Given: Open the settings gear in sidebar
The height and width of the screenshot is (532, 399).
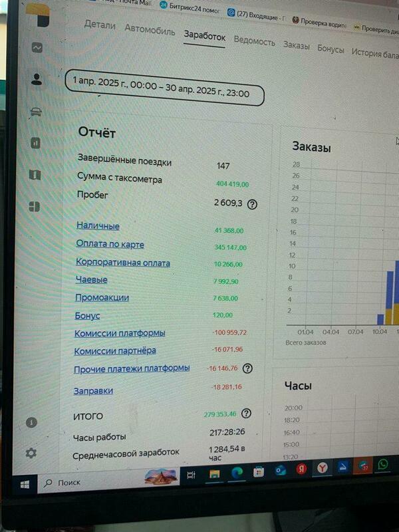Looking at the screenshot, I should [x=31, y=453].
